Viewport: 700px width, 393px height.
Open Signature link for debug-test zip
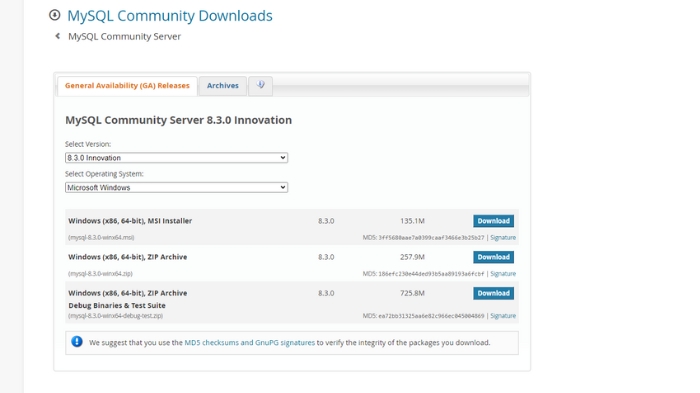point(503,316)
